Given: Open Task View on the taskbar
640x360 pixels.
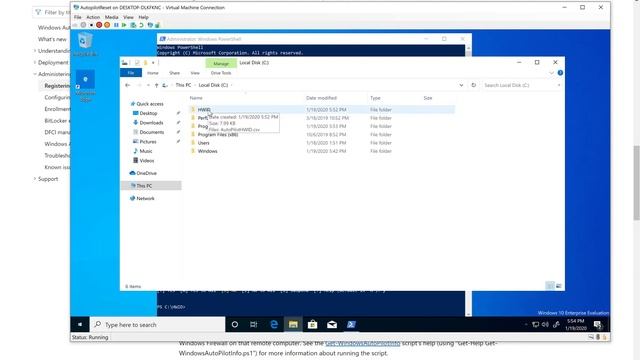Looking at the screenshot, I should click(253, 324).
